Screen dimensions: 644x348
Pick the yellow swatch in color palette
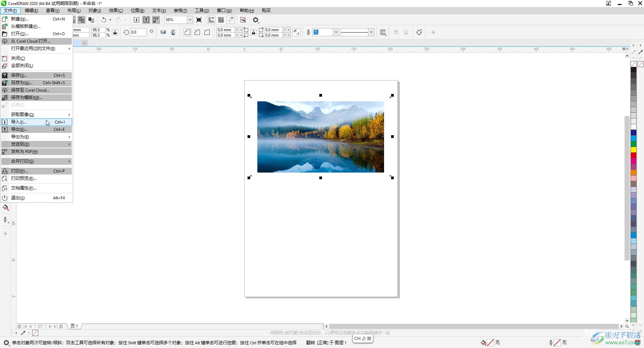click(633, 150)
